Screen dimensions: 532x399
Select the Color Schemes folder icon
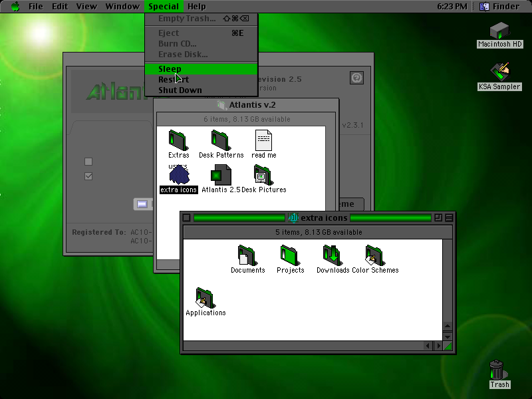tap(375, 255)
